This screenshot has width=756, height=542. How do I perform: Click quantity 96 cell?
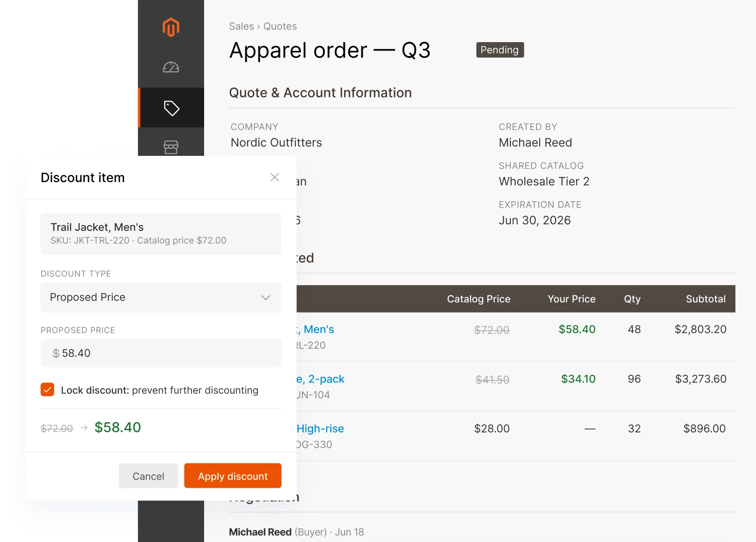pyautogui.click(x=634, y=379)
